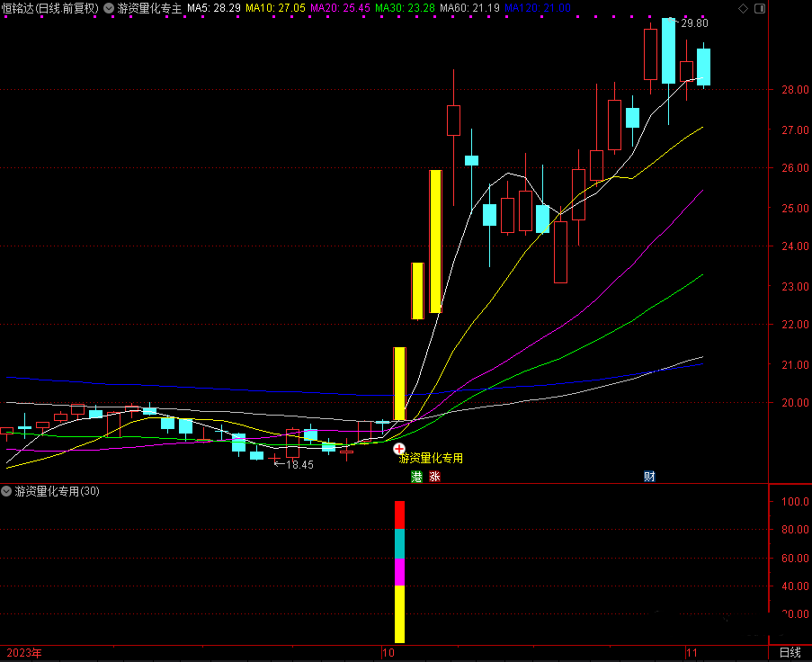The width and height of the screenshot is (812, 662).
Task: Expand the 游资量化专用(30) sub-indicator dropdown
Action: [x=7, y=492]
